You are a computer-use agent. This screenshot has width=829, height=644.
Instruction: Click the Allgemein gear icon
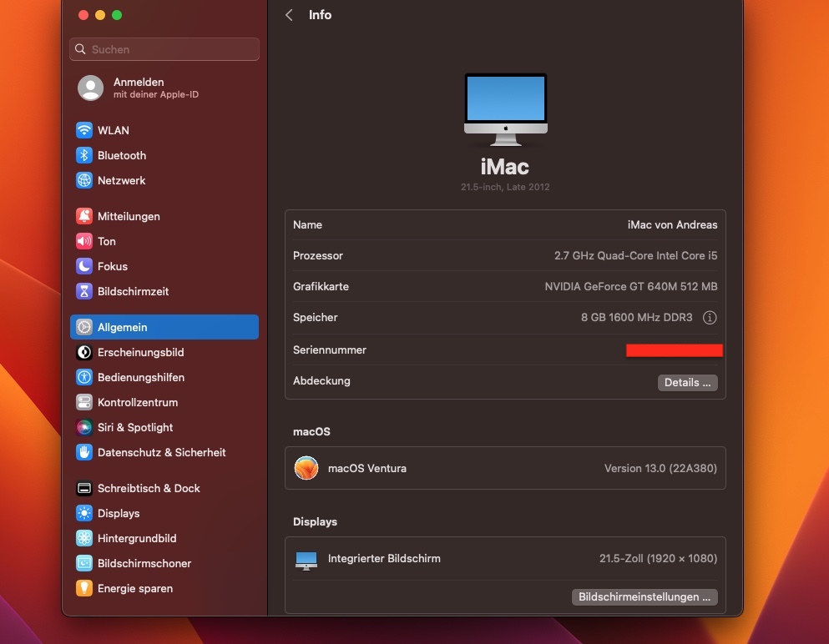(84, 327)
